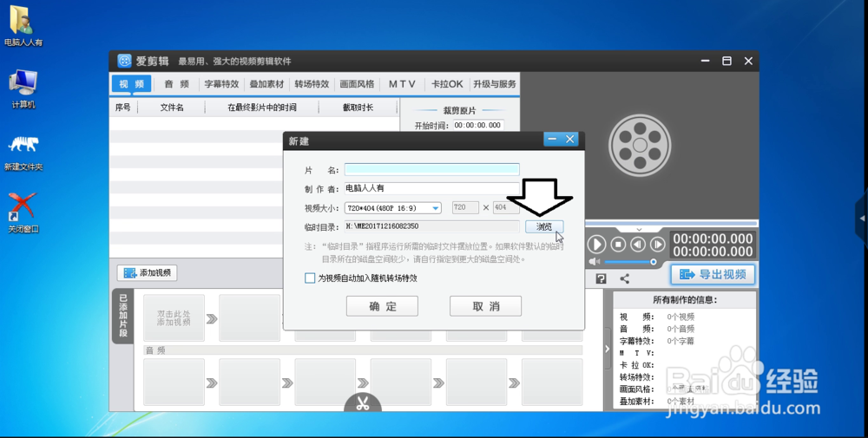Click 添加视频 button
The width and height of the screenshot is (868, 438).
(148, 272)
